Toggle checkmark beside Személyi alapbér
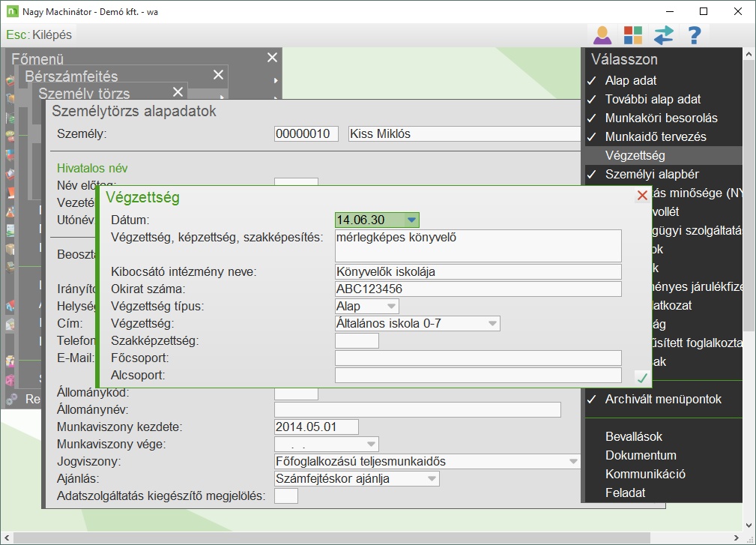 [592, 175]
